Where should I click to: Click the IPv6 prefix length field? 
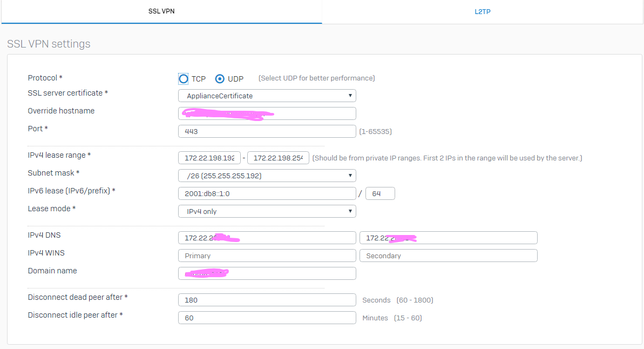click(x=379, y=193)
